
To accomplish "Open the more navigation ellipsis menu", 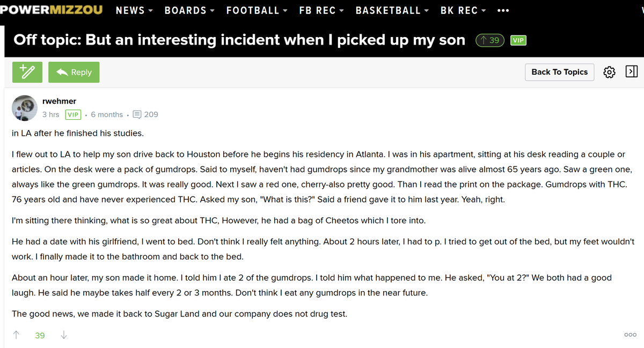I will [503, 11].
